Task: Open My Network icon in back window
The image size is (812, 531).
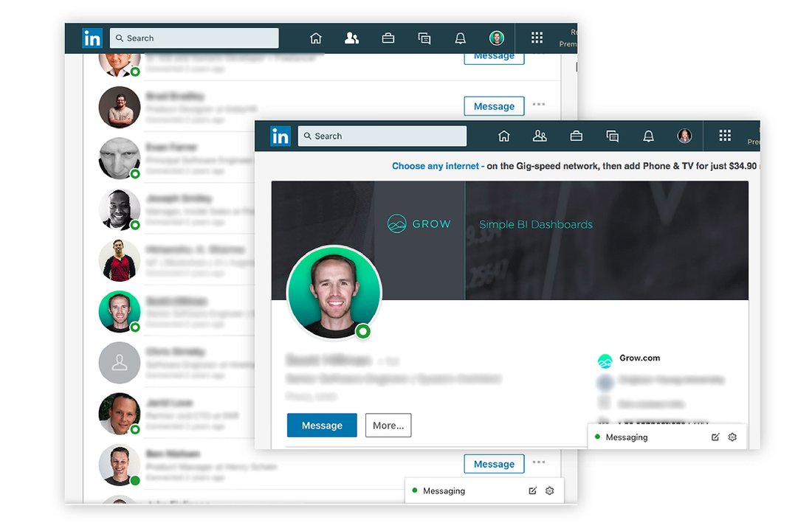Action: point(351,38)
